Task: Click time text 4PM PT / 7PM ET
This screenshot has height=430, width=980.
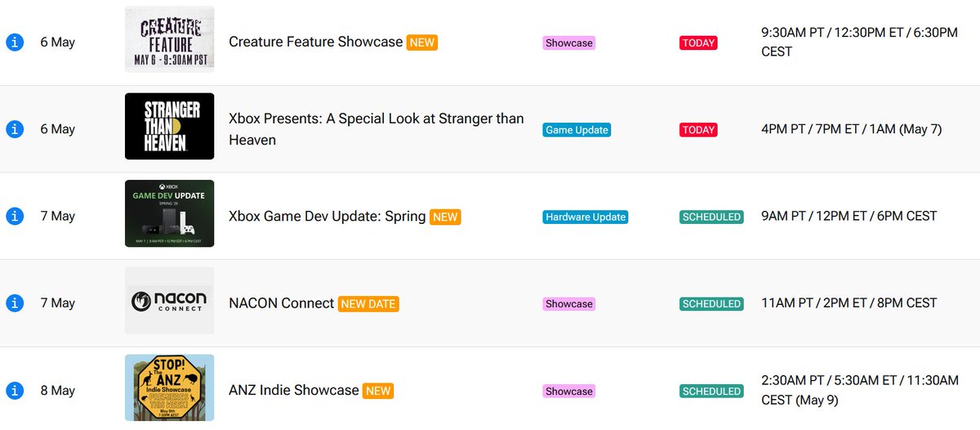Action: 851,129
